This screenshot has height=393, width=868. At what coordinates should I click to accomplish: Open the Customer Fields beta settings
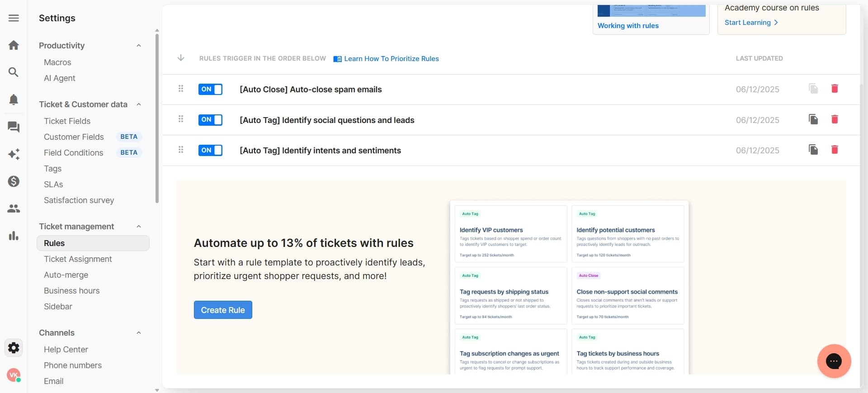point(74,137)
